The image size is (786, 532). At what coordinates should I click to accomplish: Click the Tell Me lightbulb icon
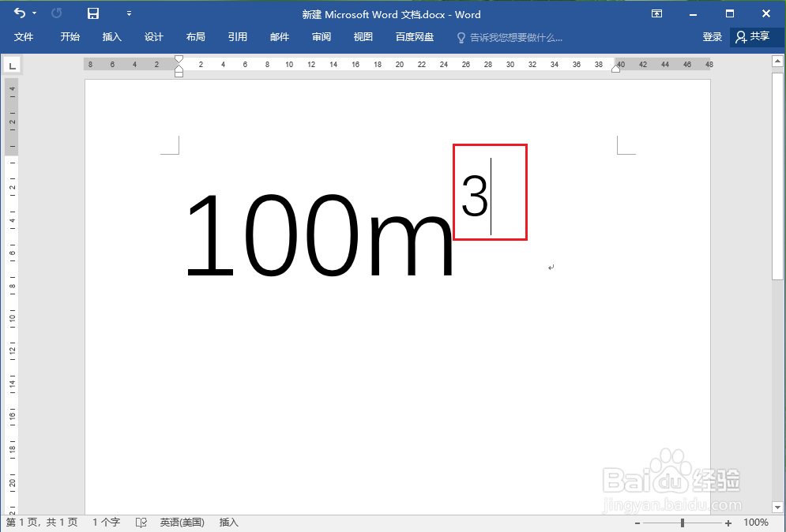pyautogui.click(x=461, y=36)
